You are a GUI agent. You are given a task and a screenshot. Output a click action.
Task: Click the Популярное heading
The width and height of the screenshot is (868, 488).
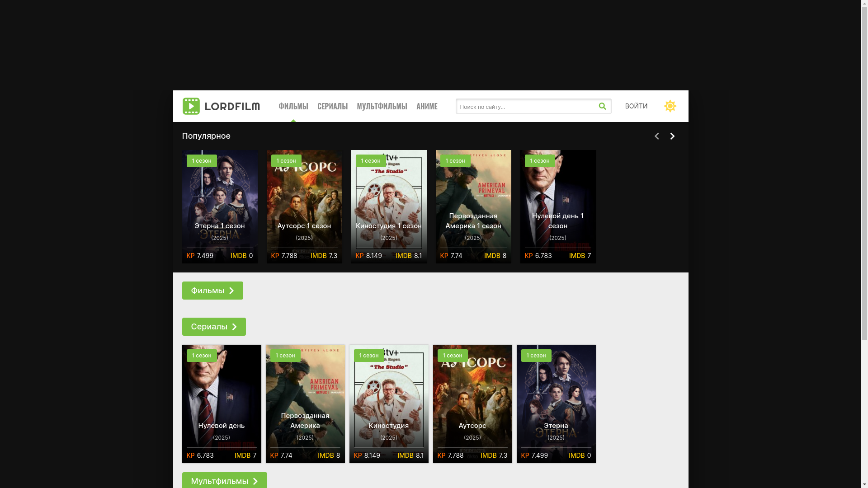tap(206, 136)
